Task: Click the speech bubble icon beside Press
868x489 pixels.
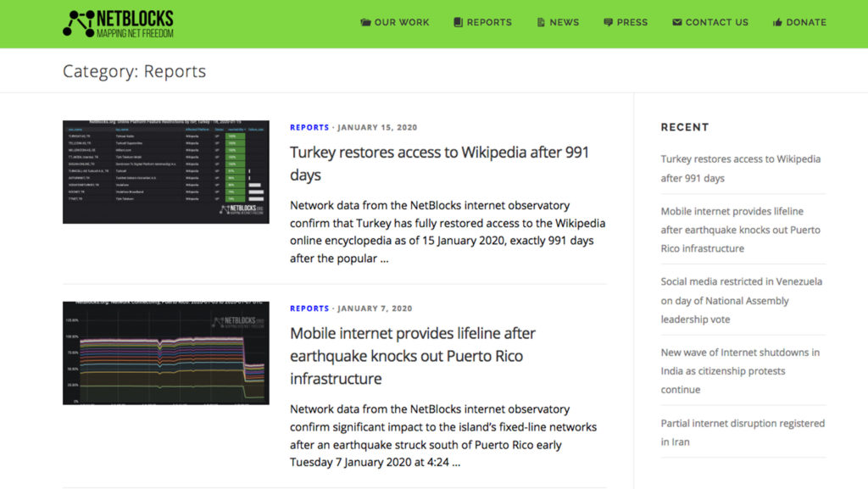Action: 608,22
